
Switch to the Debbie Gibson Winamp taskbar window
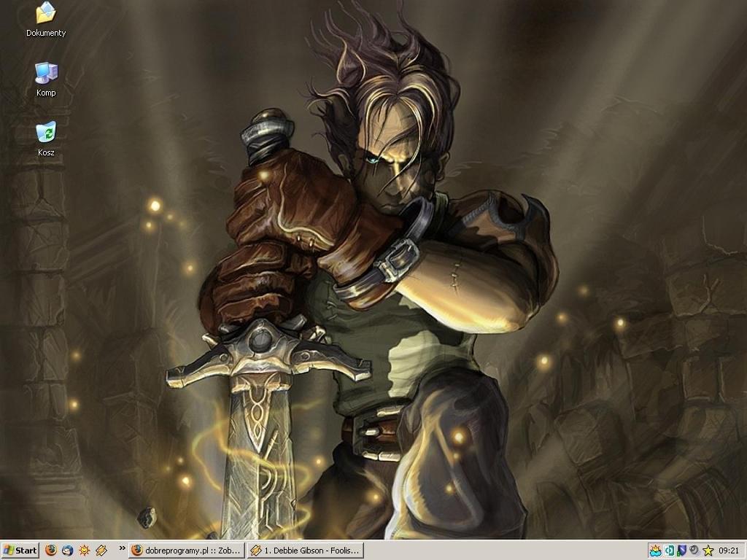pos(306,551)
